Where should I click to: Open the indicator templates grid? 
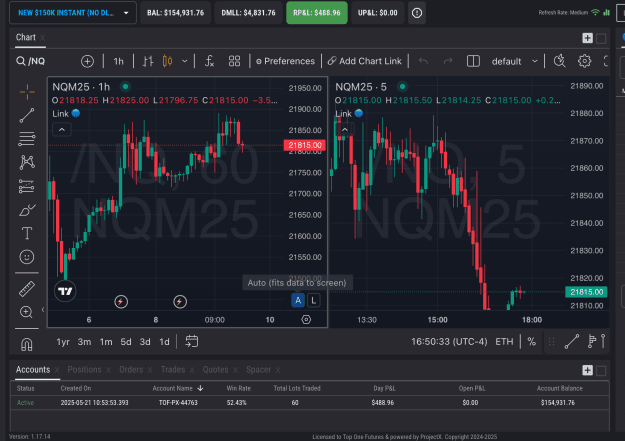234,61
